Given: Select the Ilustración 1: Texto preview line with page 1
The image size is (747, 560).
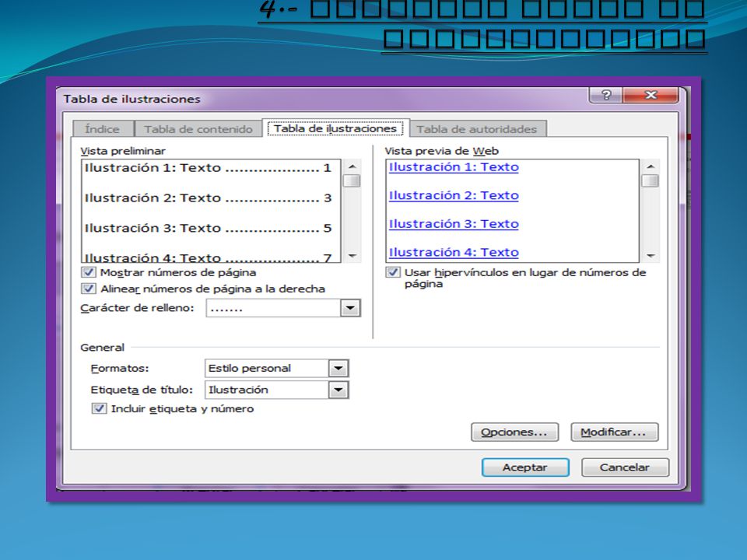Looking at the screenshot, I should point(208,168).
